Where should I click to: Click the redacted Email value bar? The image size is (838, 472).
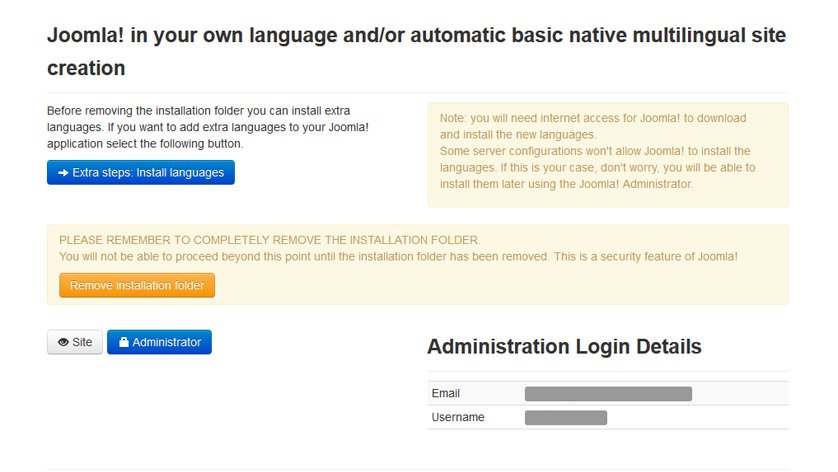coord(608,394)
